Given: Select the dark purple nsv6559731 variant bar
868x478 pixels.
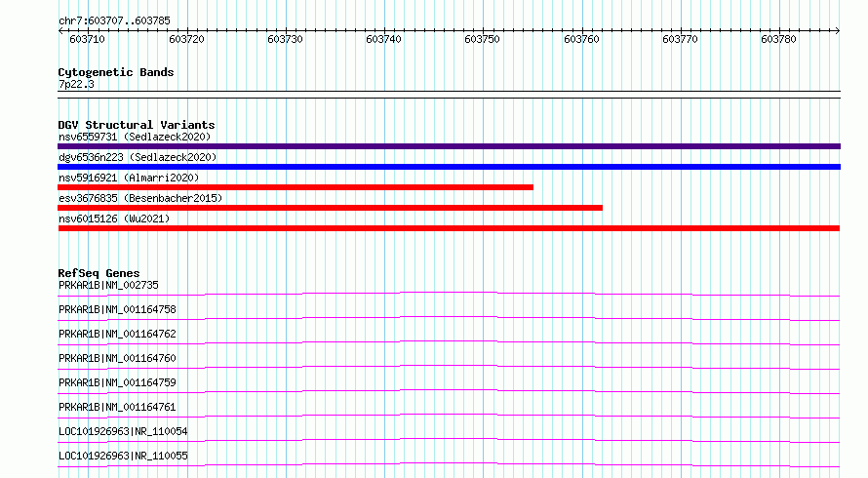Looking at the screenshot, I should tap(449, 146).
